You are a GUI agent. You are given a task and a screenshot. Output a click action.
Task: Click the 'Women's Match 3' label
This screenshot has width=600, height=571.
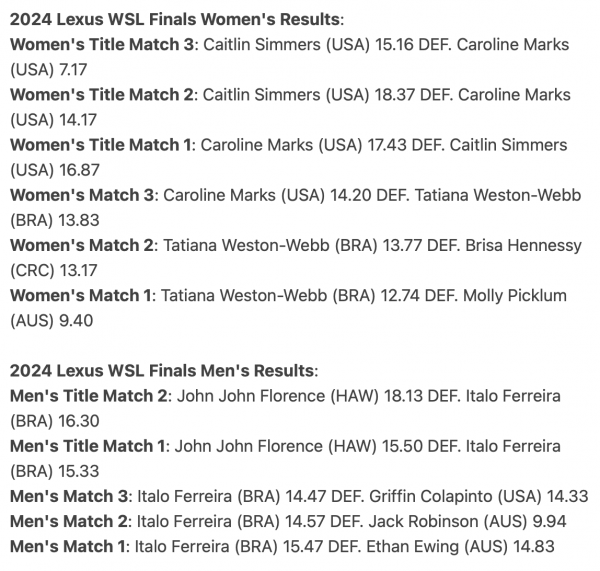(x=82, y=195)
